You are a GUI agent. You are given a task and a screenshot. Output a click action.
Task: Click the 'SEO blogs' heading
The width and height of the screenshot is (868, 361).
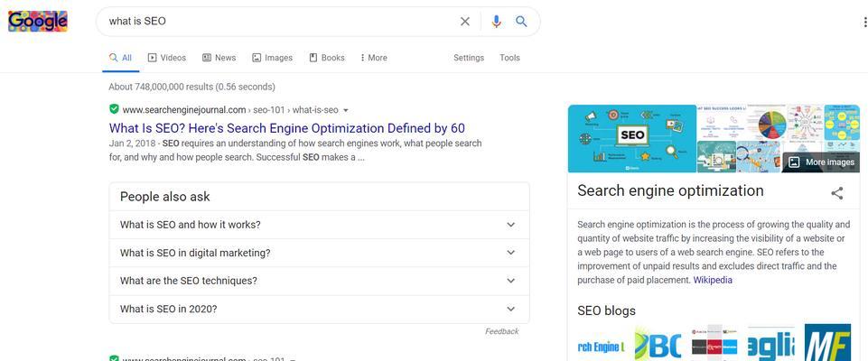click(x=606, y=310)
